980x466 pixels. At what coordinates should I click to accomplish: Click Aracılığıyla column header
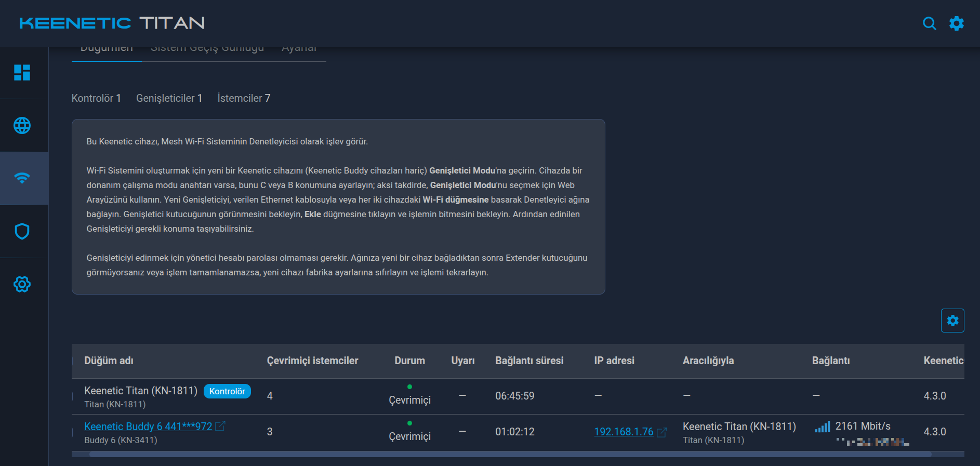coord(708,361)
